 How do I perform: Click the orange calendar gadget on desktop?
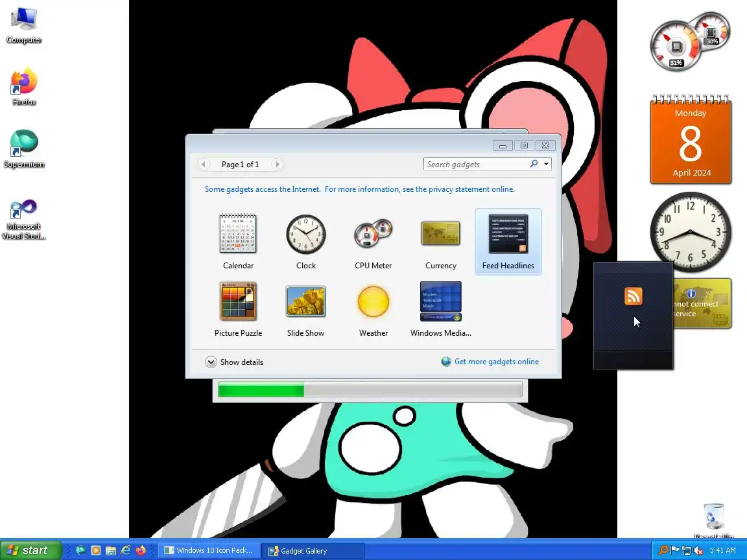pos(691,139)
